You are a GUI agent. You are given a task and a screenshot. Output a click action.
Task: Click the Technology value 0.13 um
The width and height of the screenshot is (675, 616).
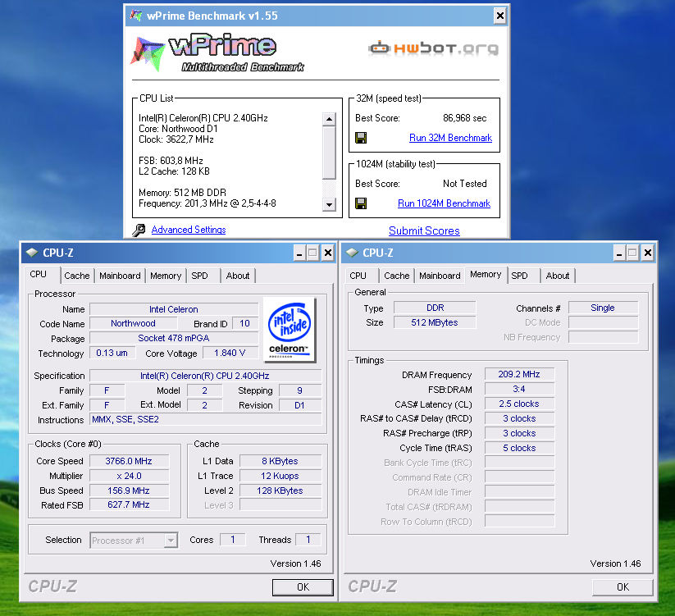coord(112,353)
